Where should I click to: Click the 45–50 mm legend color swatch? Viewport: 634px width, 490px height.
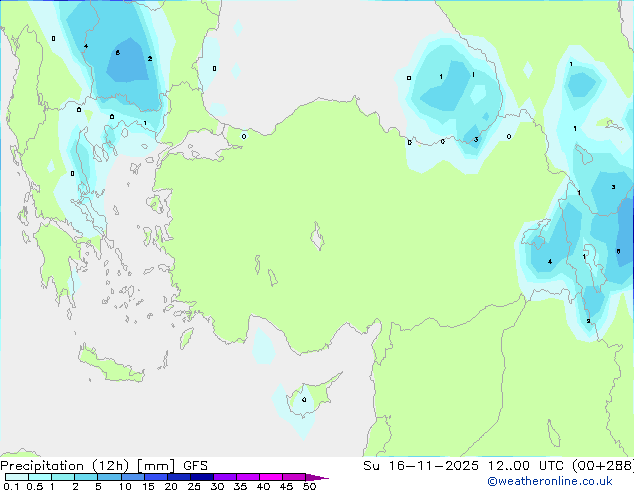click(x=294, y=477)
